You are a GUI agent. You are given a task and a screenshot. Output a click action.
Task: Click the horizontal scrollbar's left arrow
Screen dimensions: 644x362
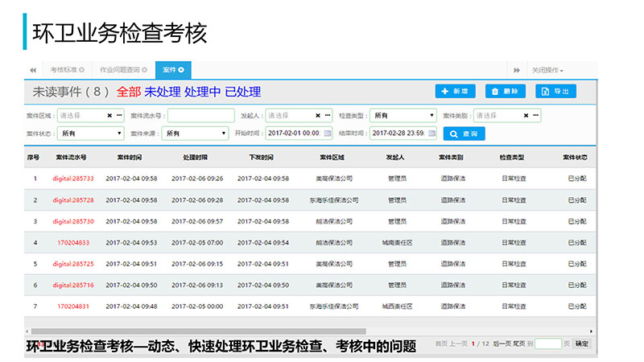click(27, 331)
